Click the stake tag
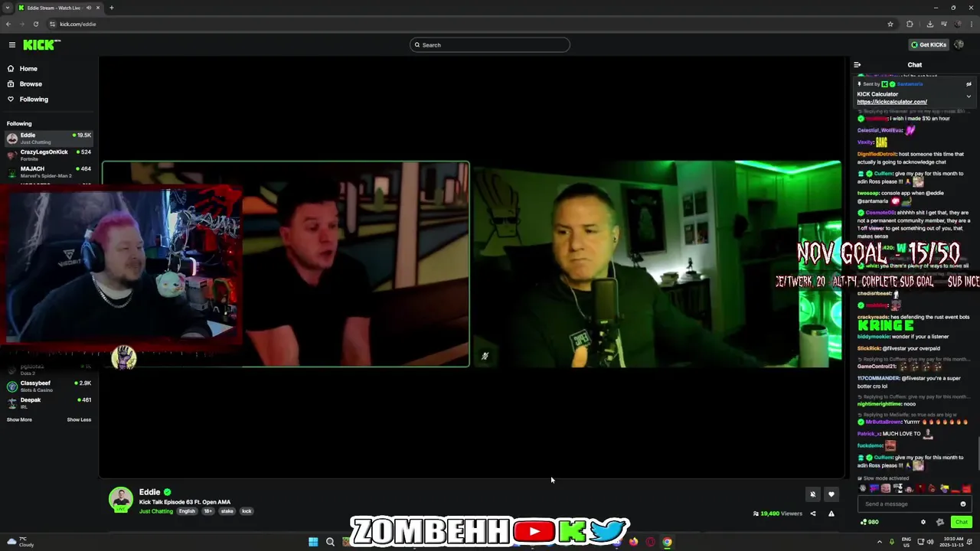The height and width of the screenshot is (551, 980). tap(227, 511)
